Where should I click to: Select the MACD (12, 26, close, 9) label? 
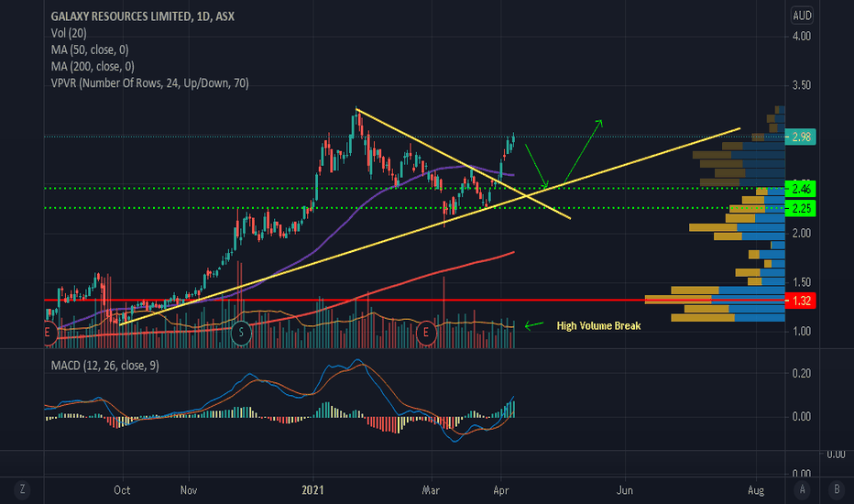pyautogui.click(x=105, y=365)
